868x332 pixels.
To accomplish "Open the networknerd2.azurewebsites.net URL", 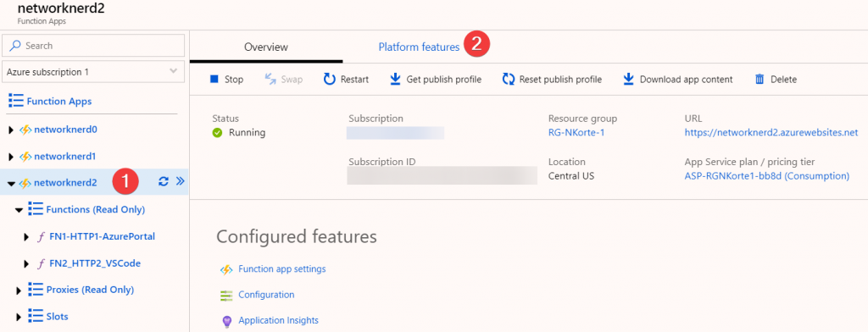I will pyautogui.click(x=771, y=133).
